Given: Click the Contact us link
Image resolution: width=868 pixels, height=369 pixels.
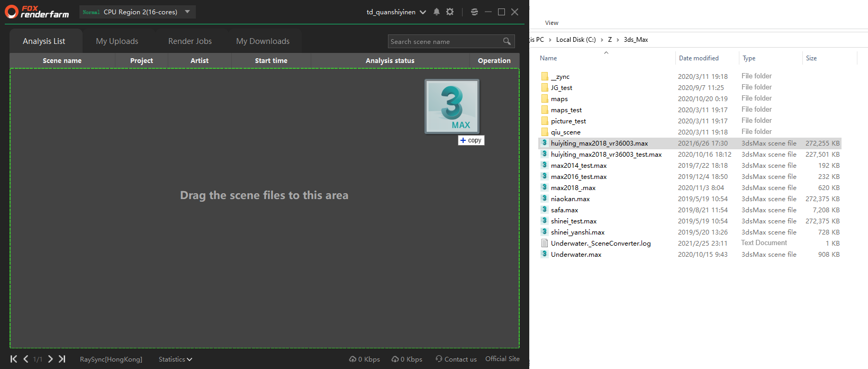Looking at the screenshot, I should (x=460, y=359).
